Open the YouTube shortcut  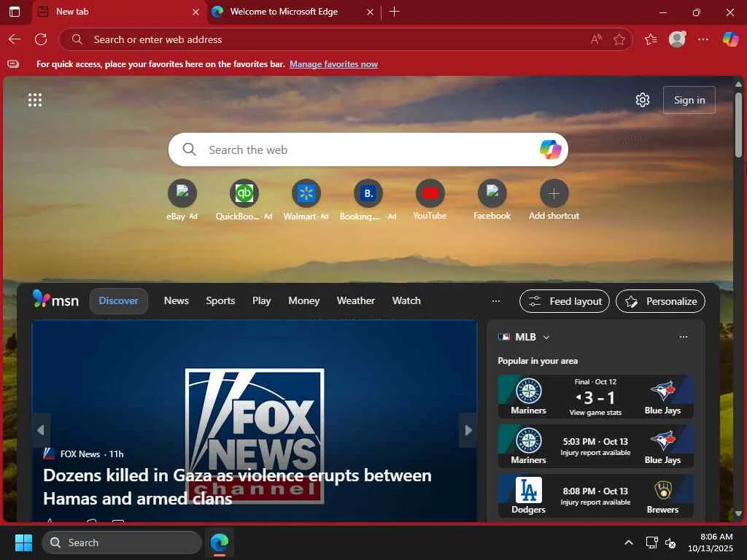(430, 200)
